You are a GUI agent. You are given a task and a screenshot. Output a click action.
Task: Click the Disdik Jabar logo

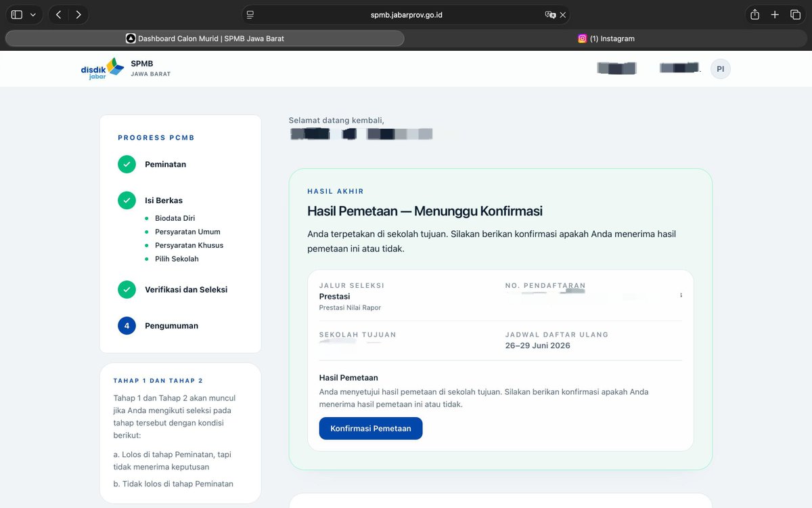102,68
